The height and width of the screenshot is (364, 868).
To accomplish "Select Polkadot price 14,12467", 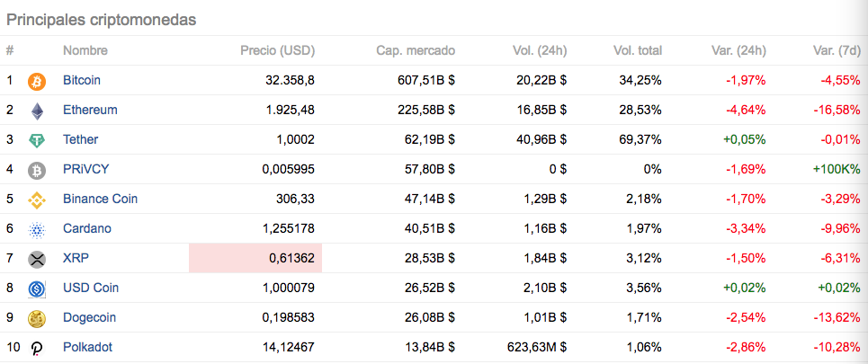I will point(288,348).
